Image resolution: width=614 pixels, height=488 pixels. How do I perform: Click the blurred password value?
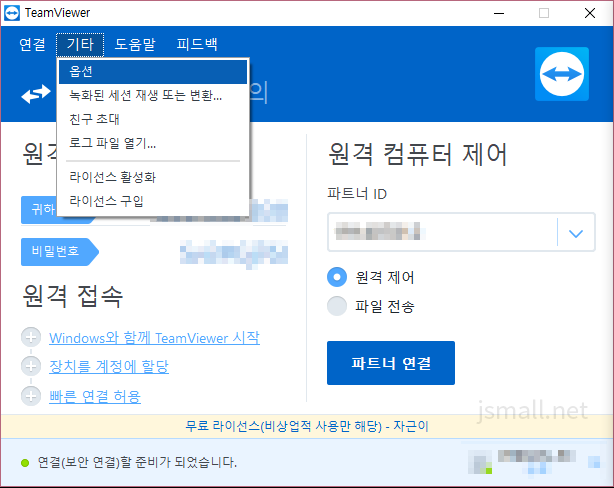234,254
